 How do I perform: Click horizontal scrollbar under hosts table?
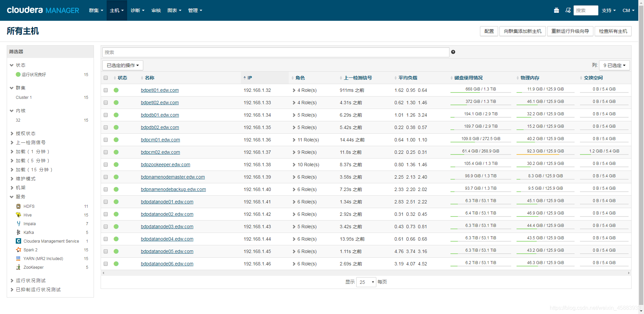tap(366, 273)
